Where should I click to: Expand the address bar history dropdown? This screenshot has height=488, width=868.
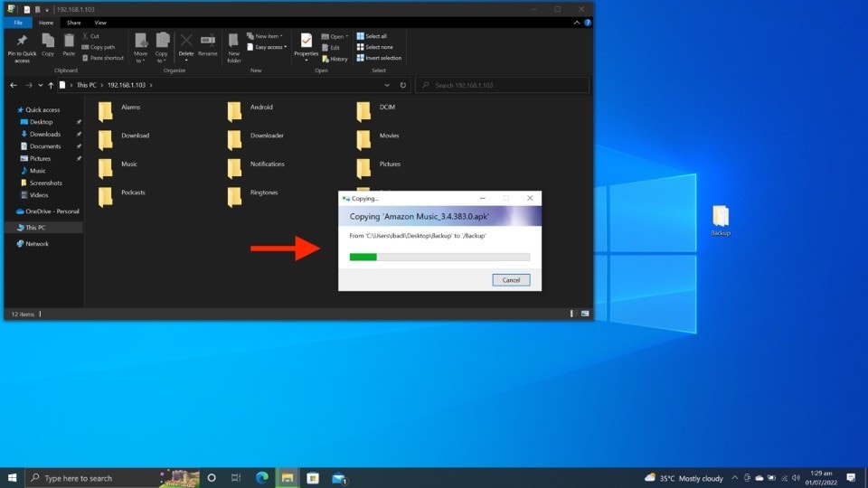[387, 85]
